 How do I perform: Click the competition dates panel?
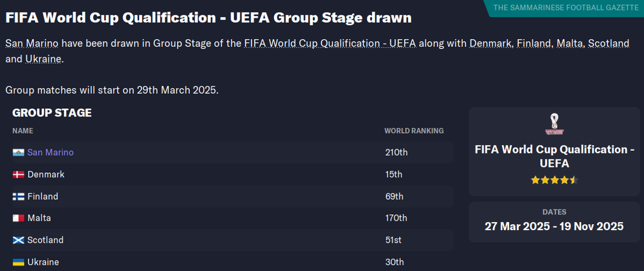pyautogui.click(x=554, y=221)
